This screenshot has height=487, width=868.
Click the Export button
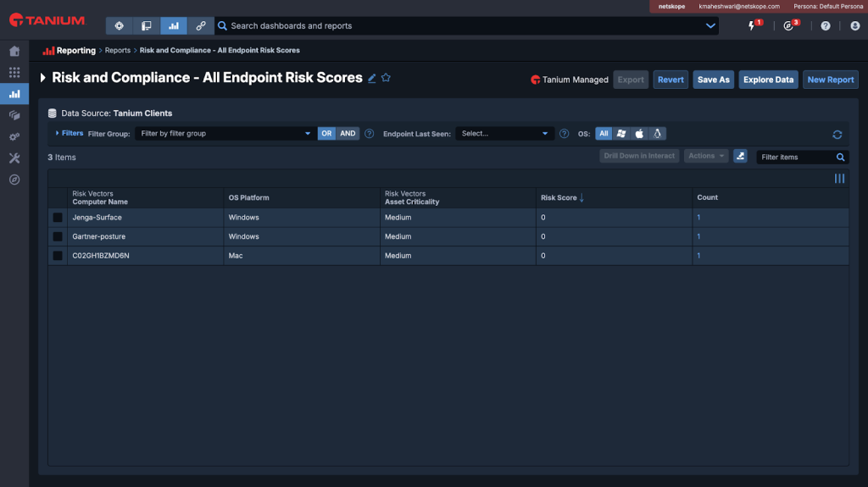tap(631, 80)
